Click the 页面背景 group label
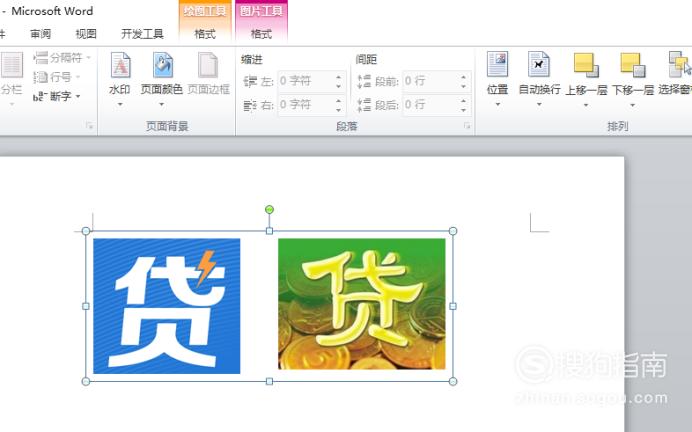The height and width of the screenshot is (432, 692). pyautogui.click(x=167, y=127)
